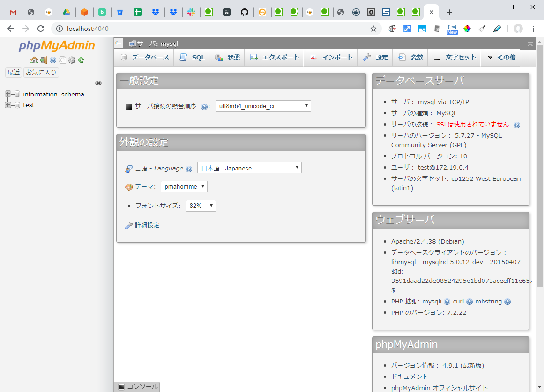Switch to the Gmail browser tab

[13, 12]
